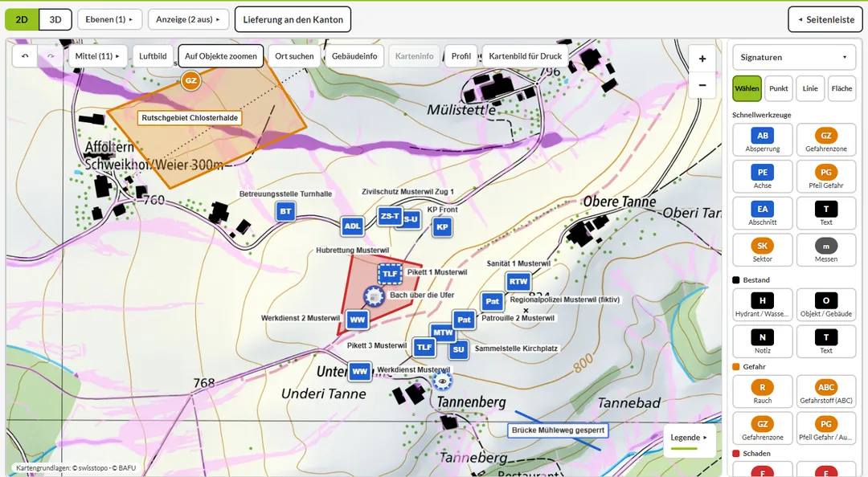Pick the GZ Gefahrenzone quick tool

pyautogui.click(x=826, y=140)
